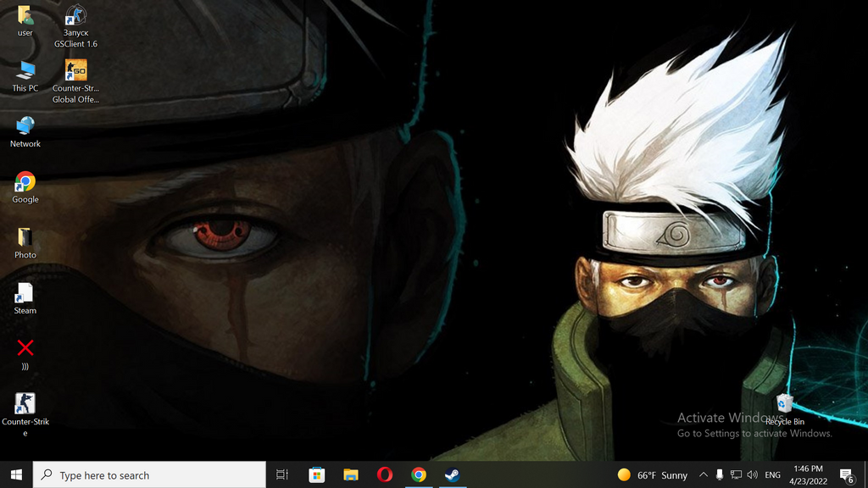The height and width of the screenshot is (488, 868).
Task: Open the user folder desktop icon
Action: pyautogui.click(x=25, y=21)
